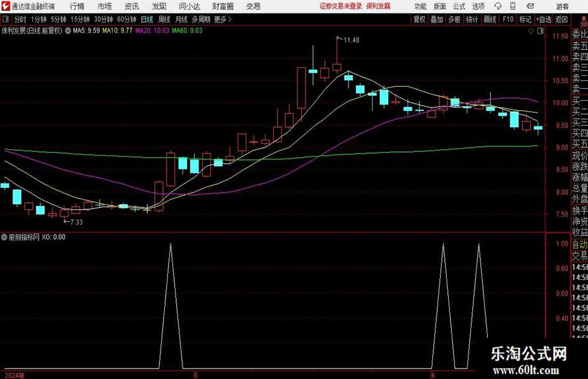
Task: Open the 问小达 menu
Action: point(189,6)
